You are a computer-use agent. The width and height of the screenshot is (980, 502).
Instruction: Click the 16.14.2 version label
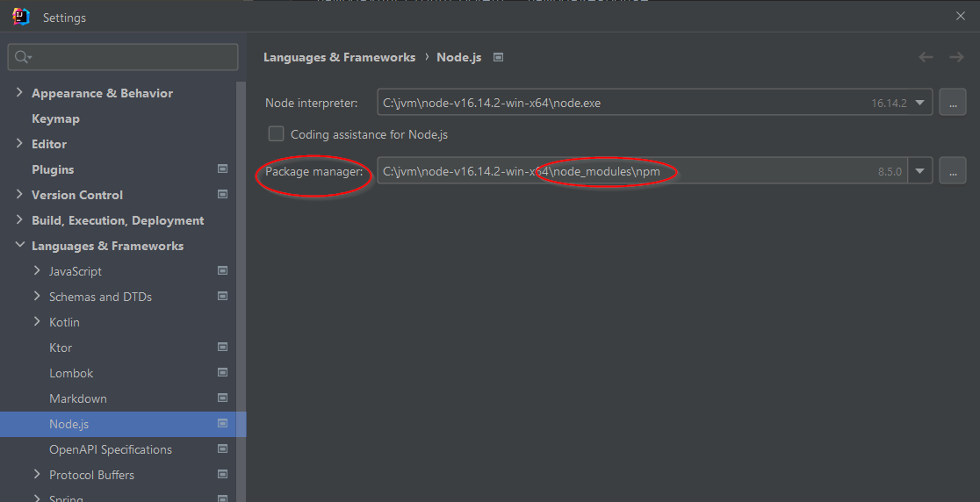click(889, 103)
